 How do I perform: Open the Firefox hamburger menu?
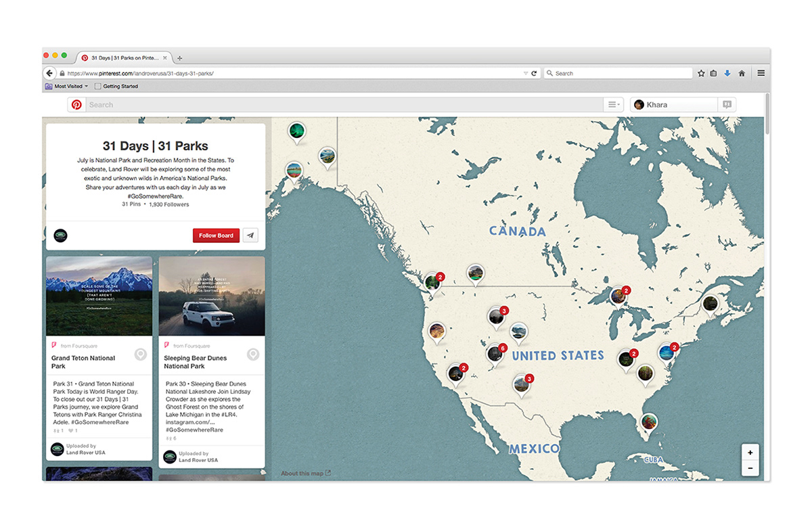[x=761, y=73]
